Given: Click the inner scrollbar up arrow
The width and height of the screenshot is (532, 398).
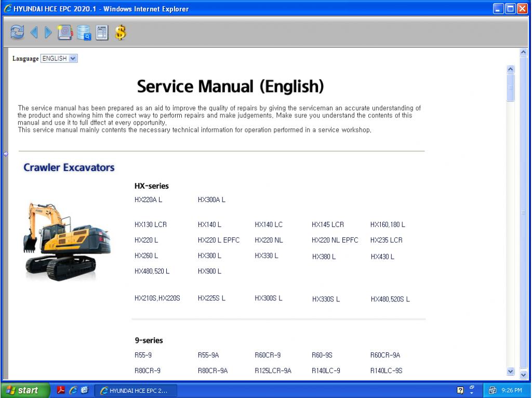Looking at the screenshot, I should coord(511,69).
